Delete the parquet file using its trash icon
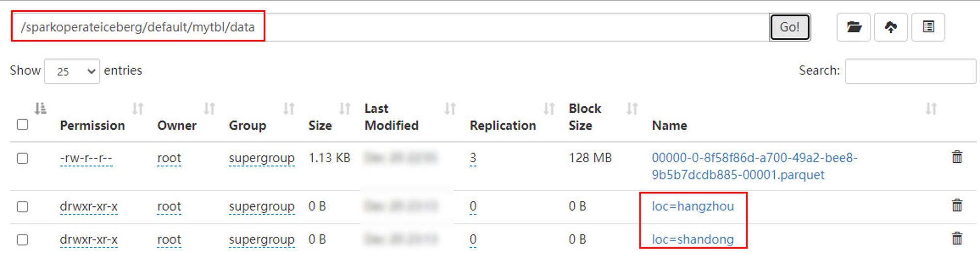Viewport: 980px width, 253px height. [957, 157]
